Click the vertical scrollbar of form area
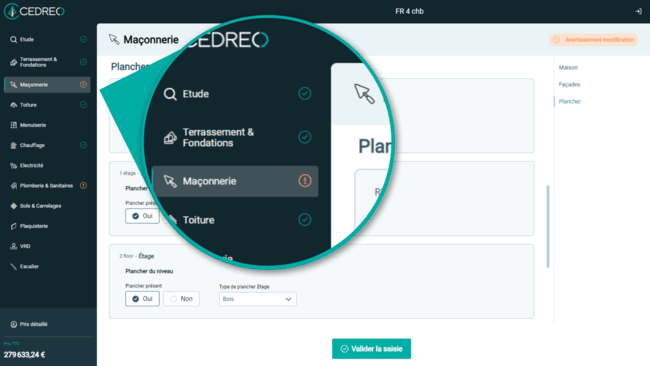Viewport: 650px width, 366px height. tap(548, 226)
